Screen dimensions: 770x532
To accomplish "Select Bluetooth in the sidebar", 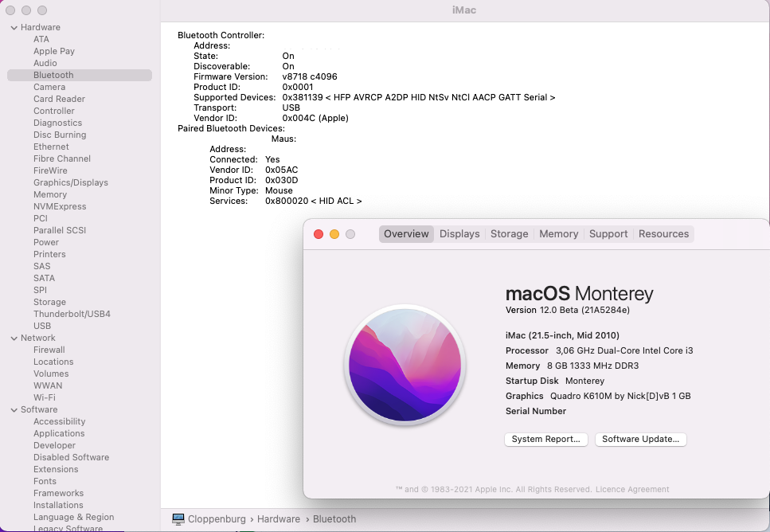I will (80, 75).
